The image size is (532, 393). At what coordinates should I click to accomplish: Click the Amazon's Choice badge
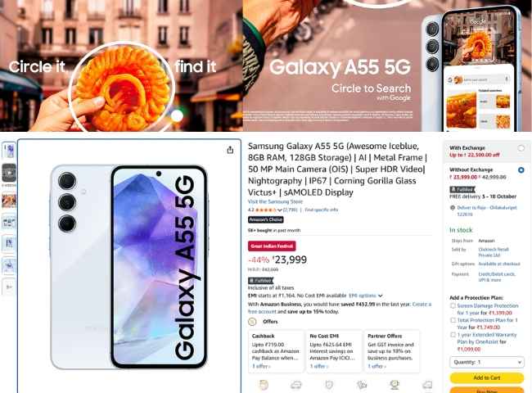pos(266,219)
